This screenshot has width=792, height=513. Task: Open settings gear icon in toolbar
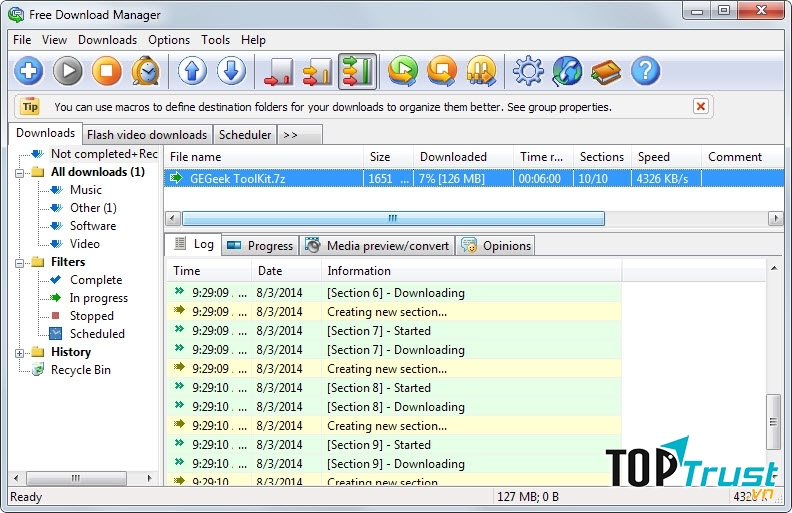[x=528, y=71]
